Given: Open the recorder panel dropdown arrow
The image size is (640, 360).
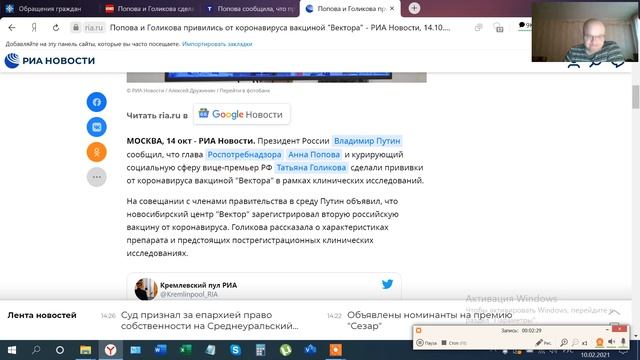Looking at the screenshot, I should [607, 330].
